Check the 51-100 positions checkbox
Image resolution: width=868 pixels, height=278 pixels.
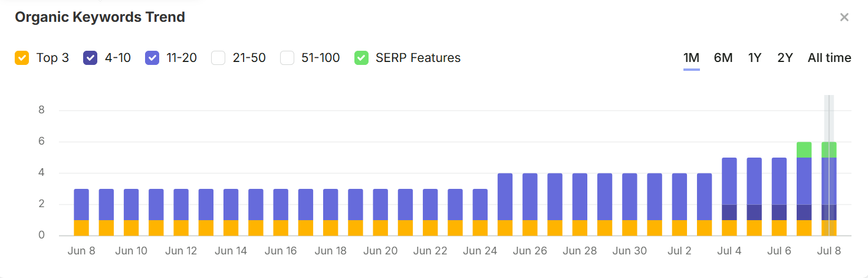(x=287, y=58)
